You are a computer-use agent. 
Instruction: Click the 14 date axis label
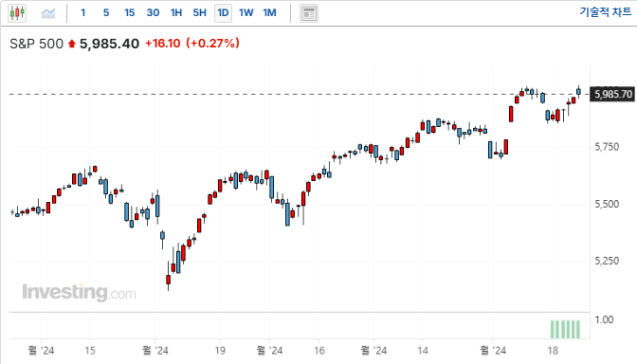click(423, 351)
